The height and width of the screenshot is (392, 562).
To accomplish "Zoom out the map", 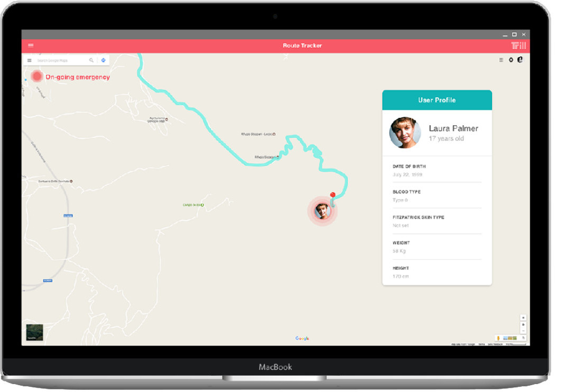I will [523, 330].
